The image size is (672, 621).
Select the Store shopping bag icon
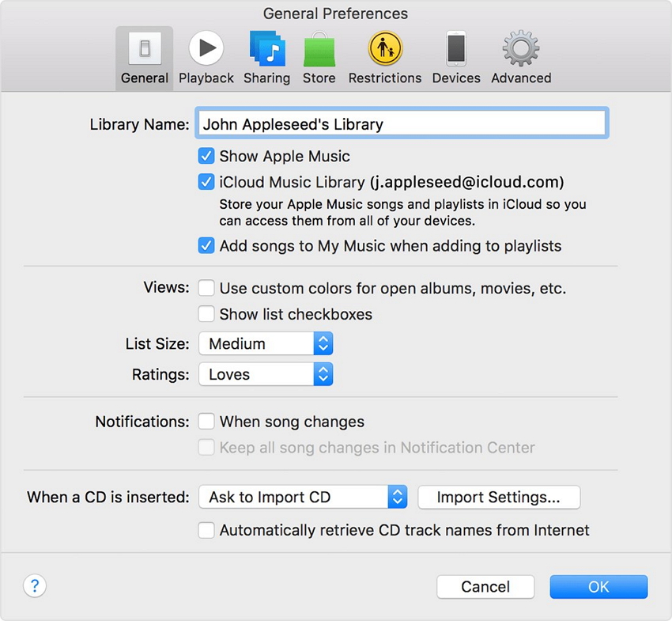click(319, 49)
